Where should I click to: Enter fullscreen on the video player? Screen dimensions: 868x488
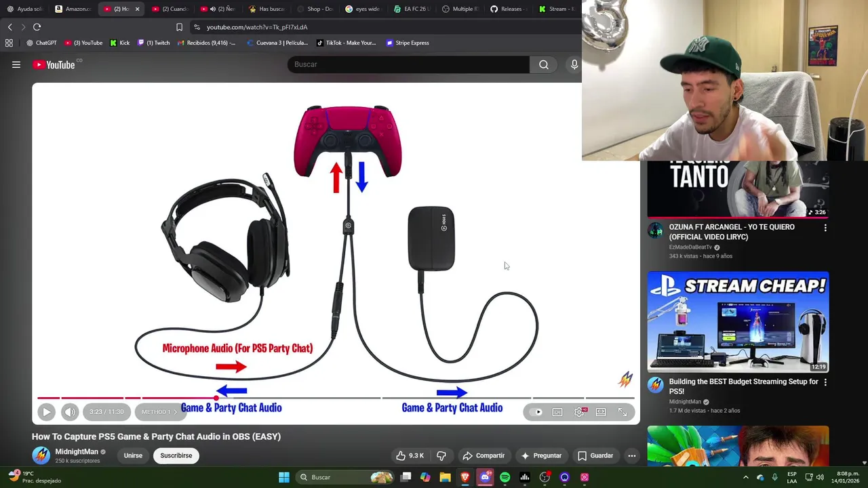(x=623, y=412)
